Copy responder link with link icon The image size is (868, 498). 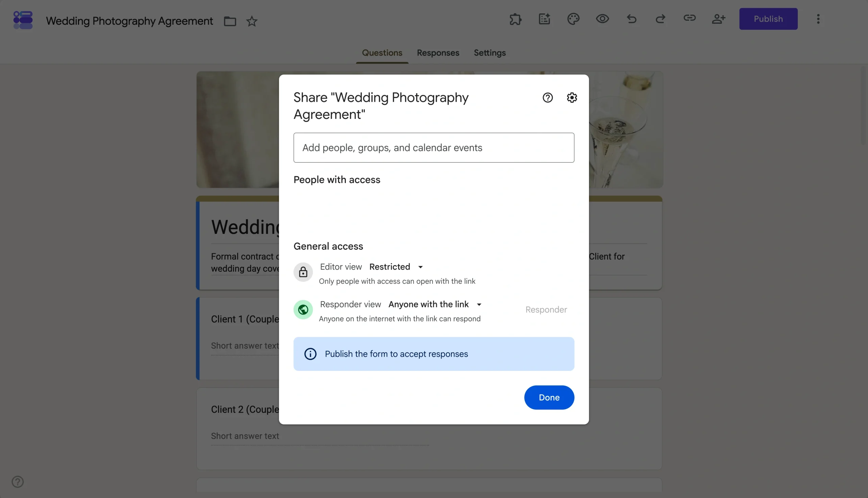[689, 18]
